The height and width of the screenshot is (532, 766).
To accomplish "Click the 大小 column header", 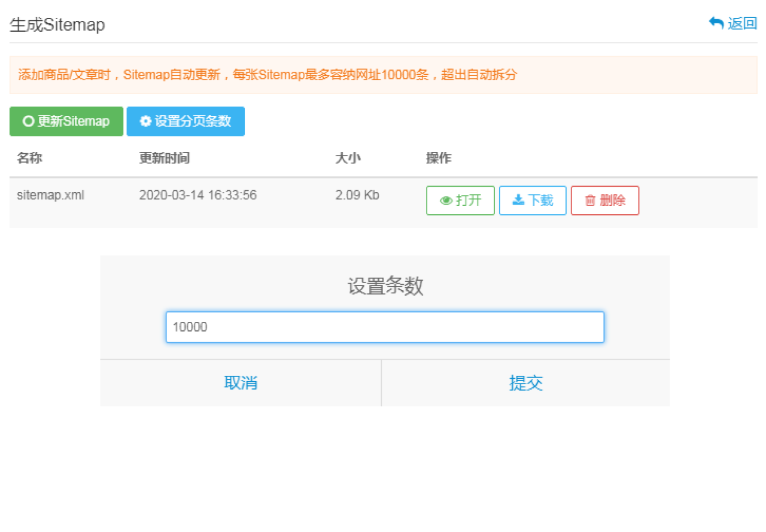I will coord(348,159).
